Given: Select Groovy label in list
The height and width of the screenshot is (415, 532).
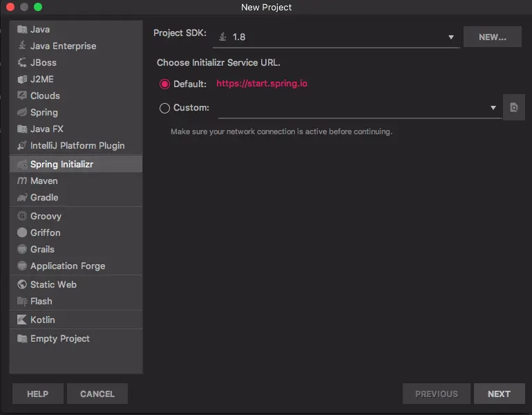Looking at the screenshot, I should pos(46,216).
